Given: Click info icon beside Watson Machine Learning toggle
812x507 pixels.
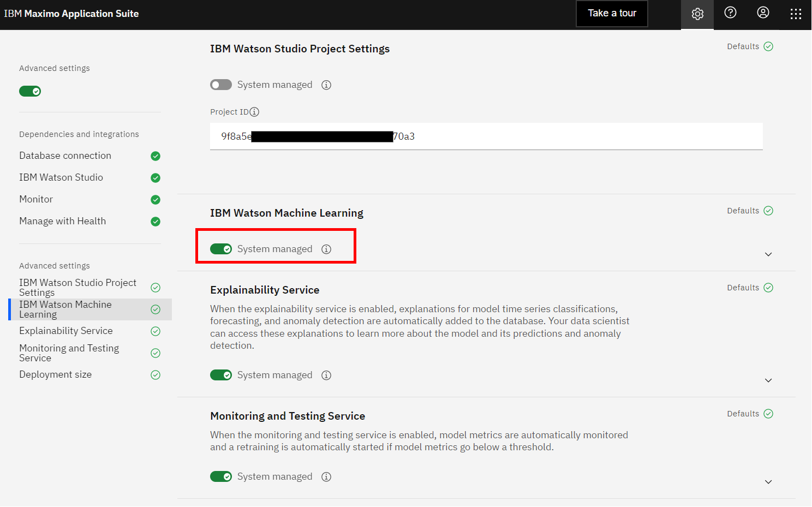Looking at the screenshot, I should coord(326,249).
